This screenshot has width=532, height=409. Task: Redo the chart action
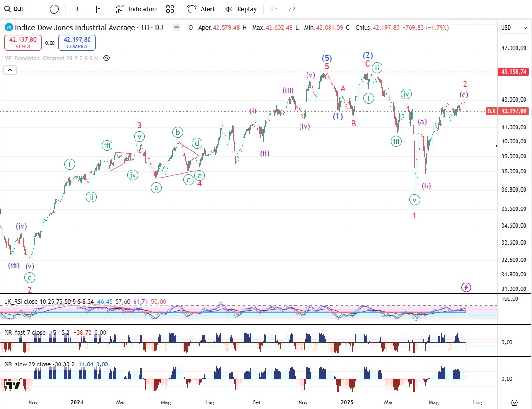tap(292, 9)
